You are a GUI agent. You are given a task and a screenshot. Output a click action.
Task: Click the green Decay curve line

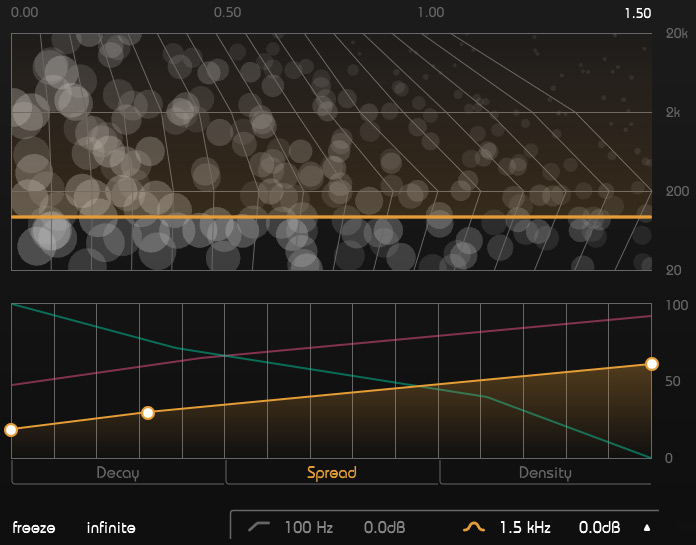click(300, 366)
